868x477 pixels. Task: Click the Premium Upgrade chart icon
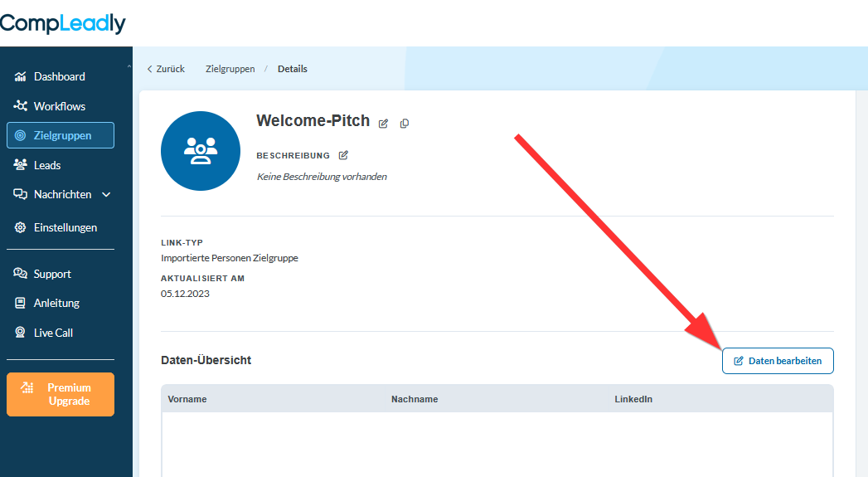(x=27, y=387)
